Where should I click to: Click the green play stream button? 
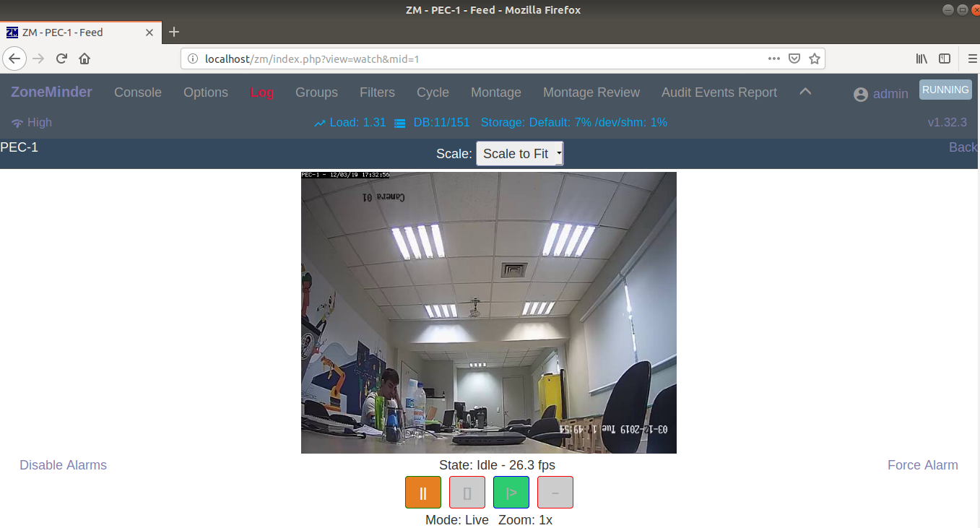(511, 493)
